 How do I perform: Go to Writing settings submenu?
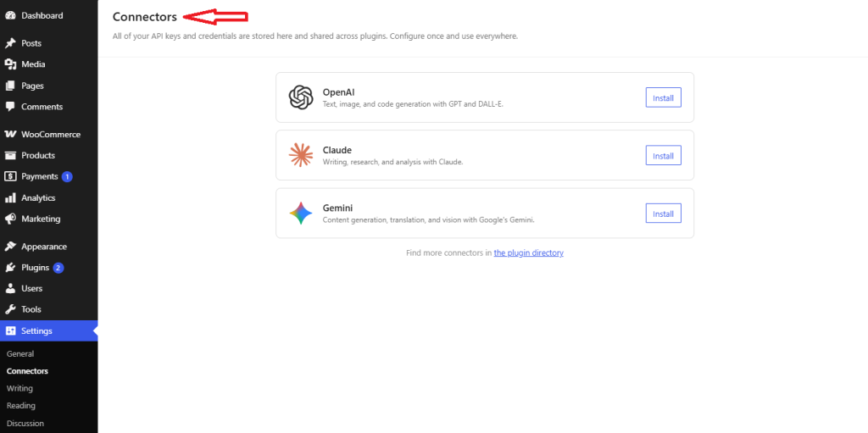pos(19,388)
